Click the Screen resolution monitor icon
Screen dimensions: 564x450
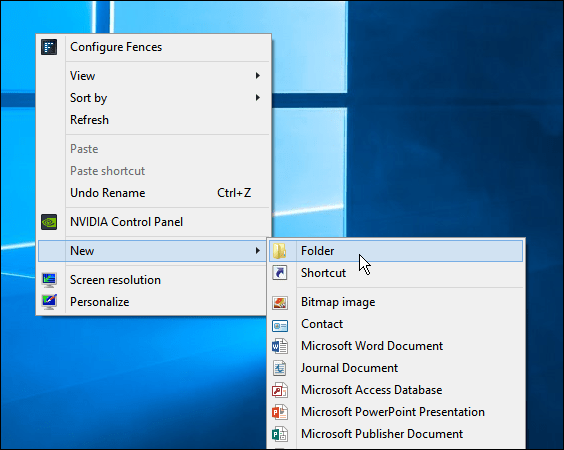pyautogui.click(x=49, y=280)
